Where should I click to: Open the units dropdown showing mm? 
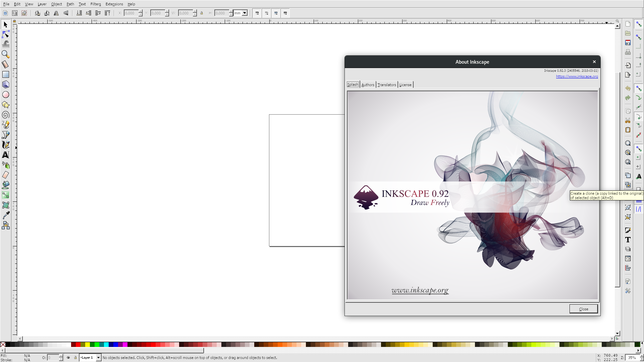click(240, 13)
